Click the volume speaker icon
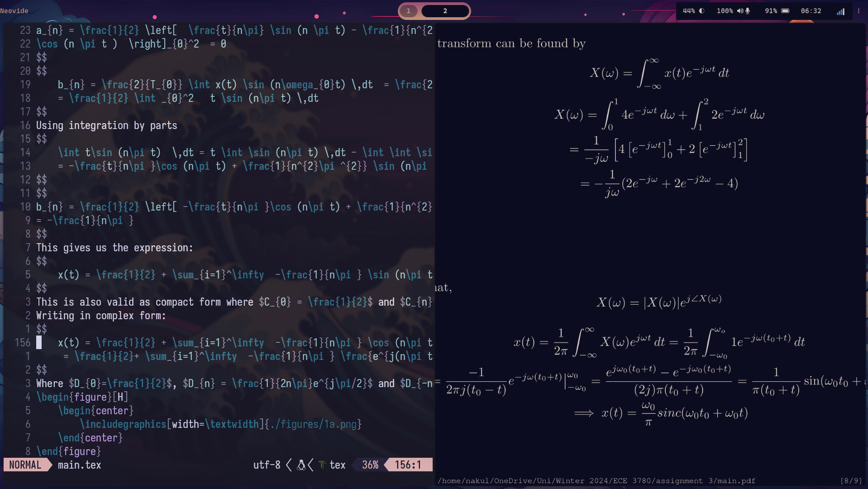The height and width of the screenshot is (489, 868). point(739,11)
